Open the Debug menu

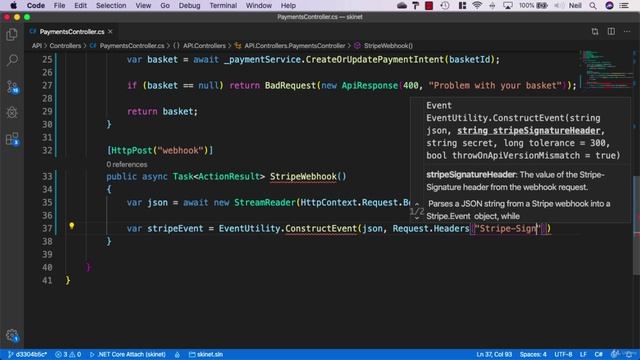tap(189, 6)
